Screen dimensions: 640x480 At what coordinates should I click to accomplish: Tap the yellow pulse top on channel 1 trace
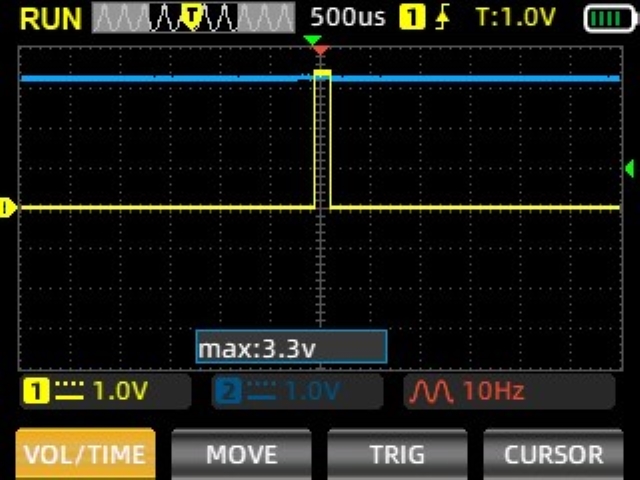tap(322, 73)
